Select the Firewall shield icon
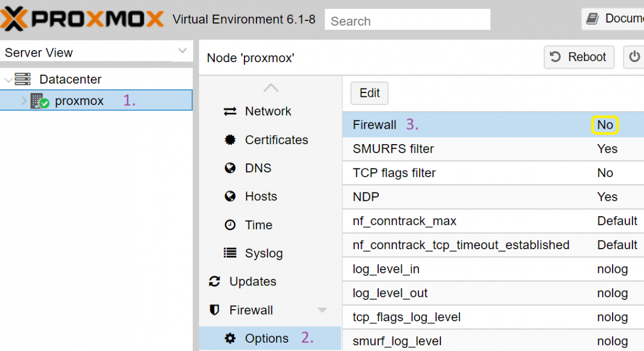The height and width of the screenshot is (351, 644). pos(214,310)
